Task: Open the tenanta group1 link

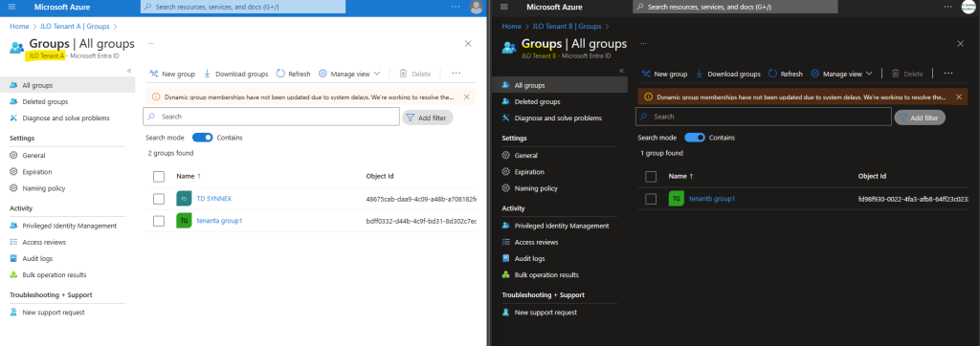Action: (x=219, y=221)
